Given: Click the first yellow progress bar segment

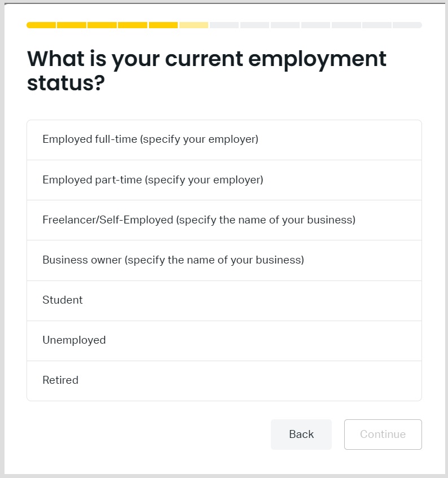Looking at the screenshot, I should tap(41, 25).
